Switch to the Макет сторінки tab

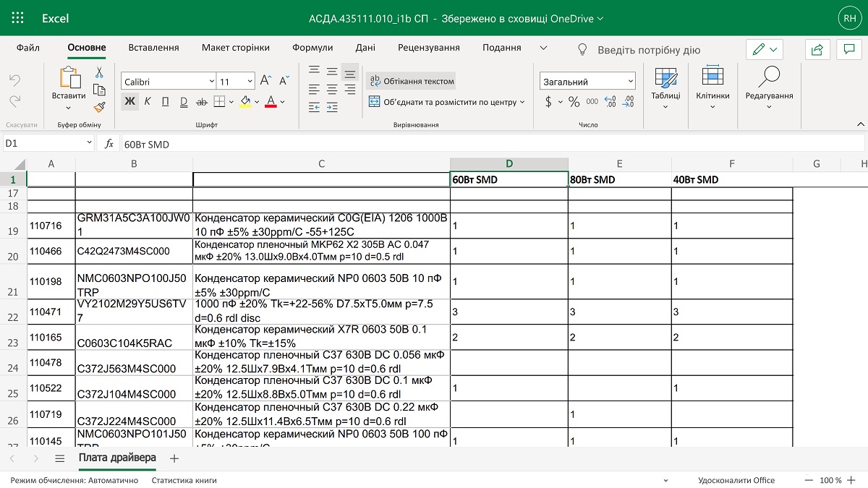tap(236, 48)
